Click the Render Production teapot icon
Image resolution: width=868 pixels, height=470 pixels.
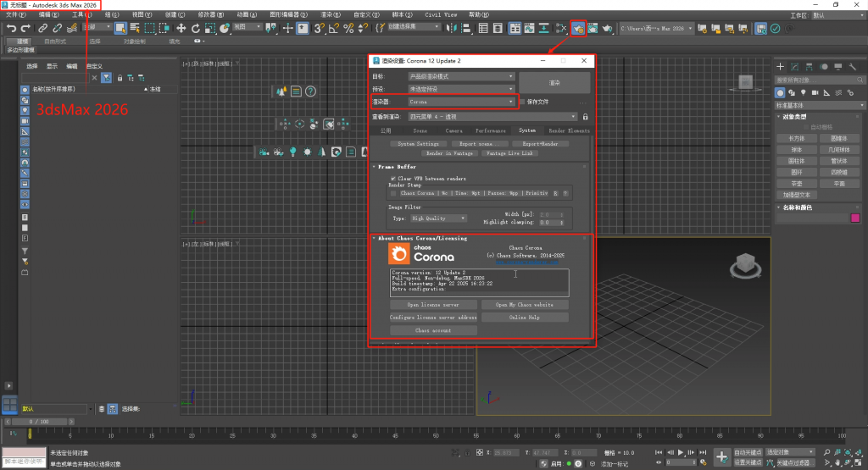coord(607,28)
